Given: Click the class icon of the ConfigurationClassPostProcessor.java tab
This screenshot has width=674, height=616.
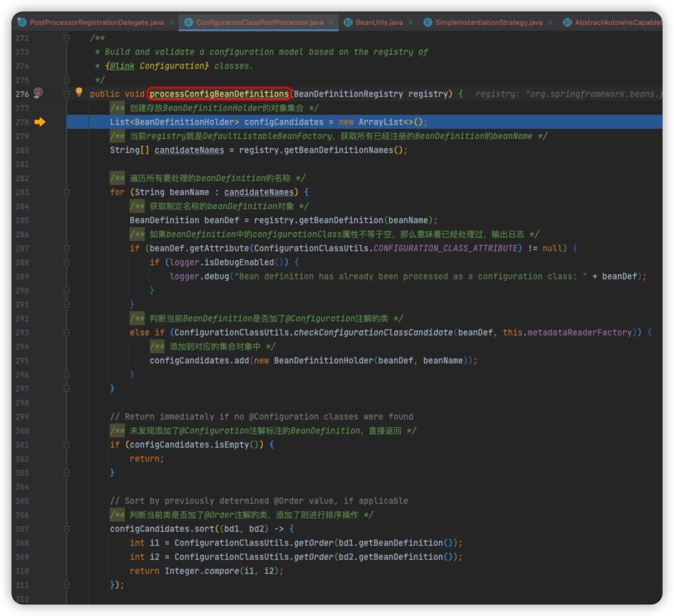Looking at the screenshot, I should pos(189,22).
